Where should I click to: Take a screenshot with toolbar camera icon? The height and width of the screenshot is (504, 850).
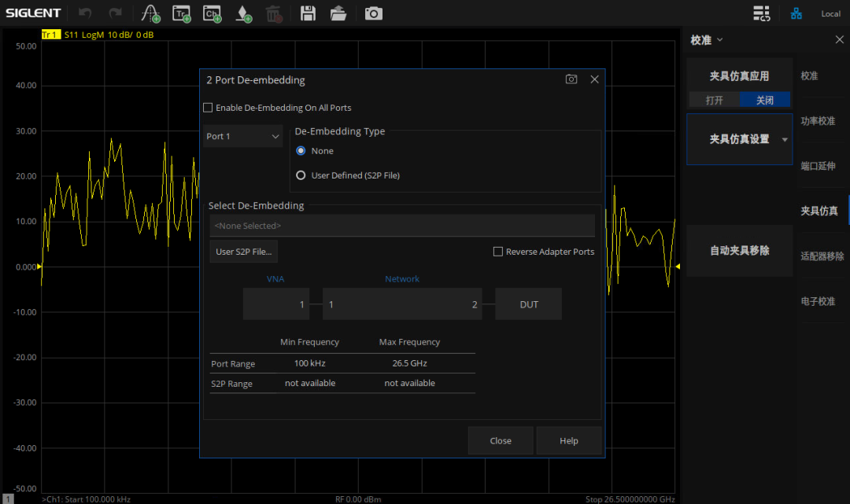tap(373, 13)
